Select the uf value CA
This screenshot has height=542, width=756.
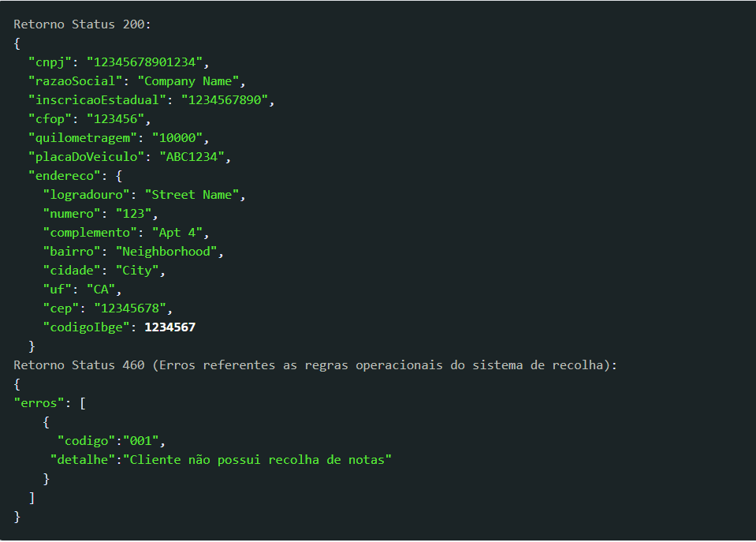101,289
